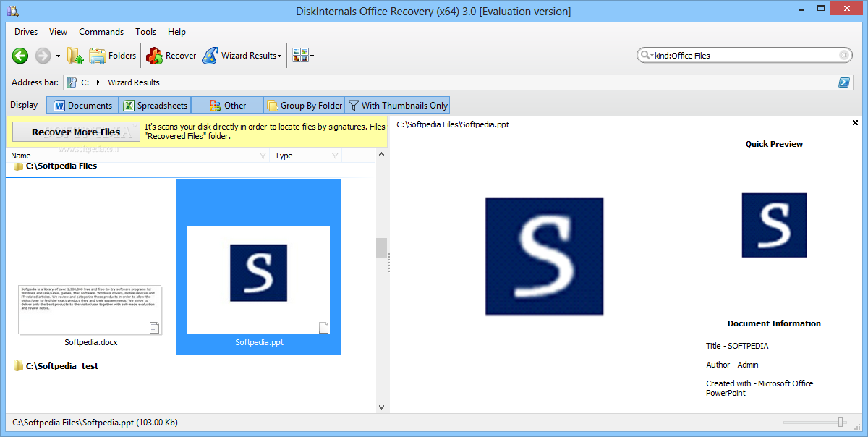Open the Name column filter dropdown

263,156
